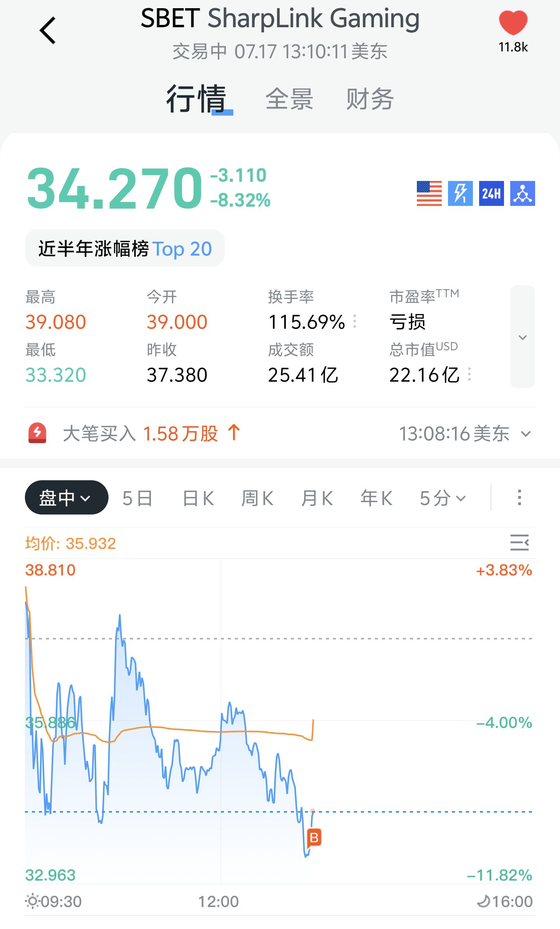Tap the back arrow icon
Screen dimensions: 560x929
(x=48, y=30)
